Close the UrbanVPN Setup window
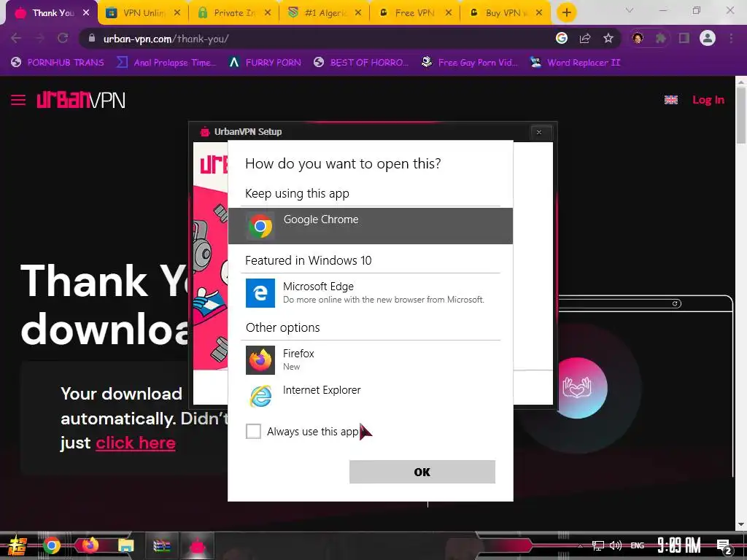This screenshot has width=747, height=560. point(539,133)
